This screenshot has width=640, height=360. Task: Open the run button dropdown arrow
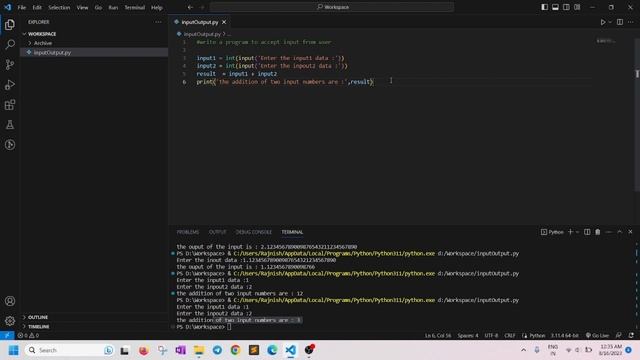point(610,22)
